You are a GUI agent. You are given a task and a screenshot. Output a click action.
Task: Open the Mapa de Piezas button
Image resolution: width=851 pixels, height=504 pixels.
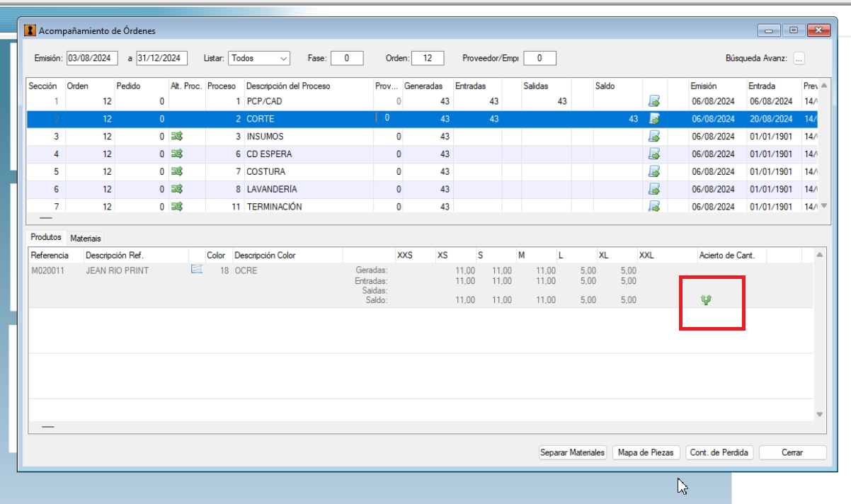646,452
